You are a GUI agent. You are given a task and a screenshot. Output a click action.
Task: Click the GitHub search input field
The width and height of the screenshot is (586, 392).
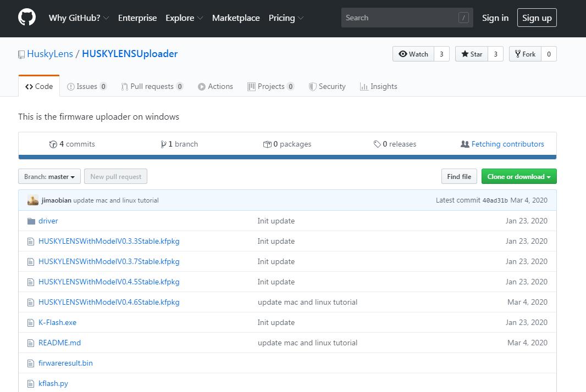click(x=407, y=18)
